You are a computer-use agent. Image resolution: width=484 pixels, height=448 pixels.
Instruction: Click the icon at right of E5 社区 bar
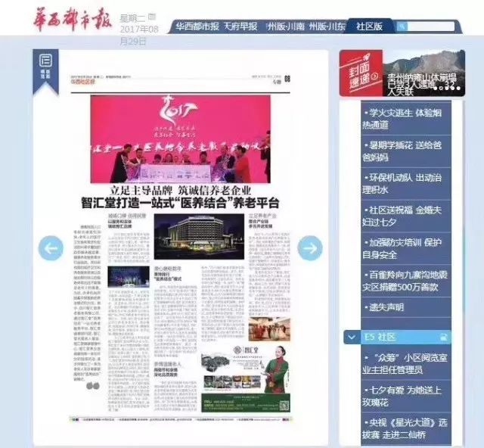[444, 337]
